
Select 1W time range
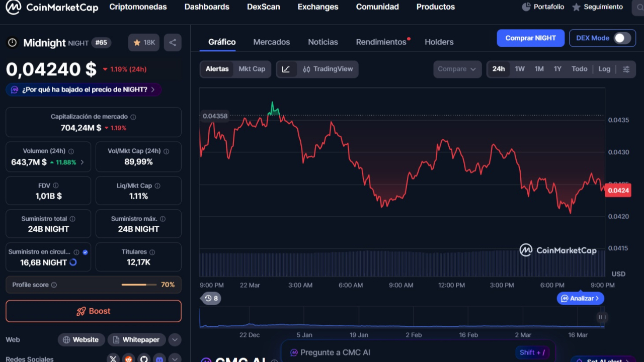[x=520, y=69]
